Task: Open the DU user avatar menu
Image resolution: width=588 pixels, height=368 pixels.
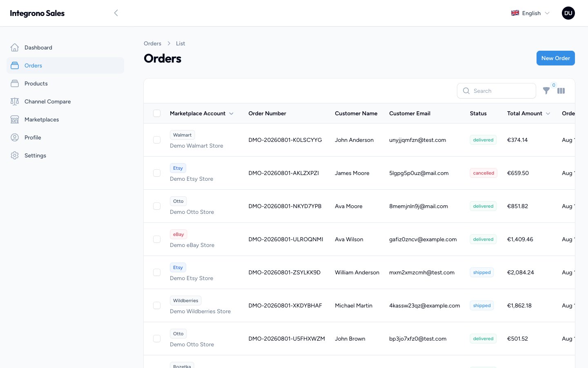Action: pos(568,13)
